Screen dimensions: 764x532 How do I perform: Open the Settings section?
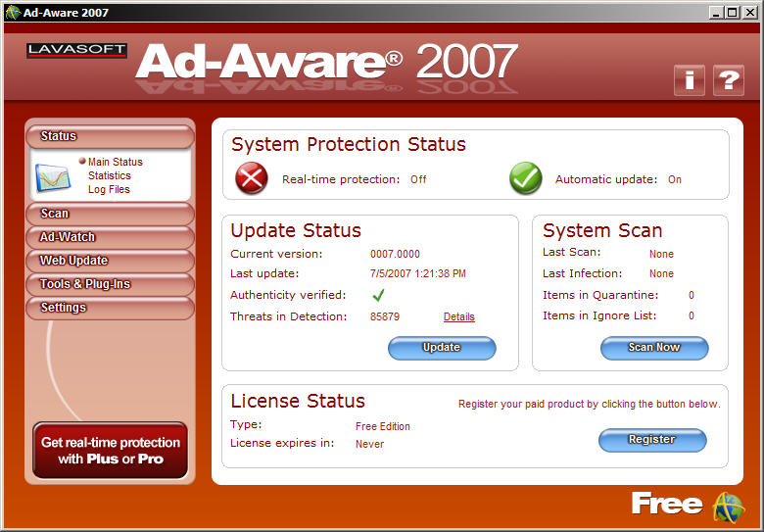click(110, 308)
